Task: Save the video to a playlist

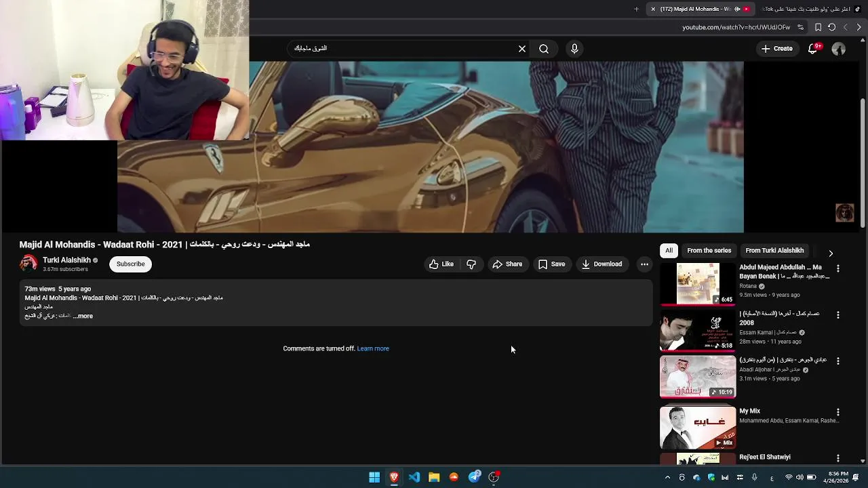Action: [551, 264]
